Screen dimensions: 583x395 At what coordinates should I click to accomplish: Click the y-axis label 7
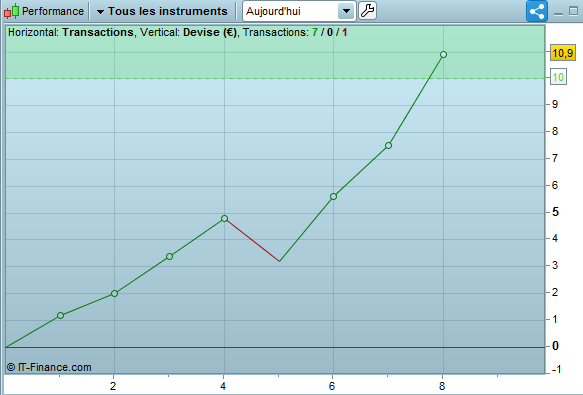555,158
